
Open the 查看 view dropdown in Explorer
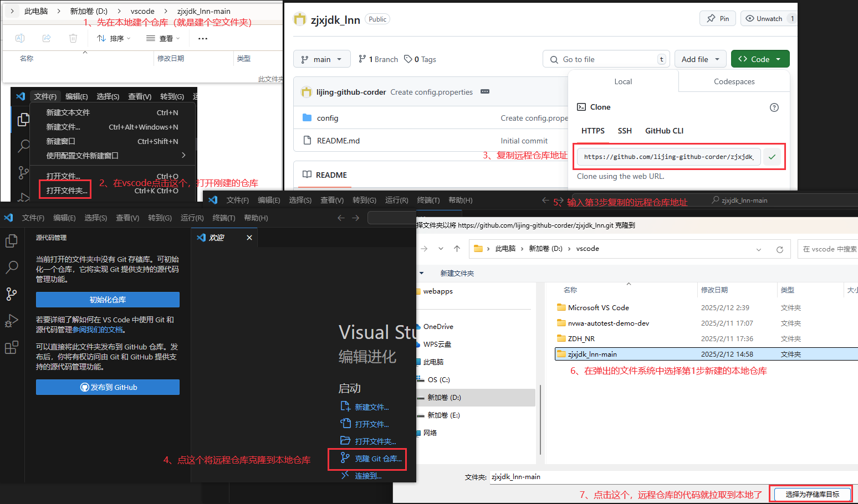[x=163, y=38]
